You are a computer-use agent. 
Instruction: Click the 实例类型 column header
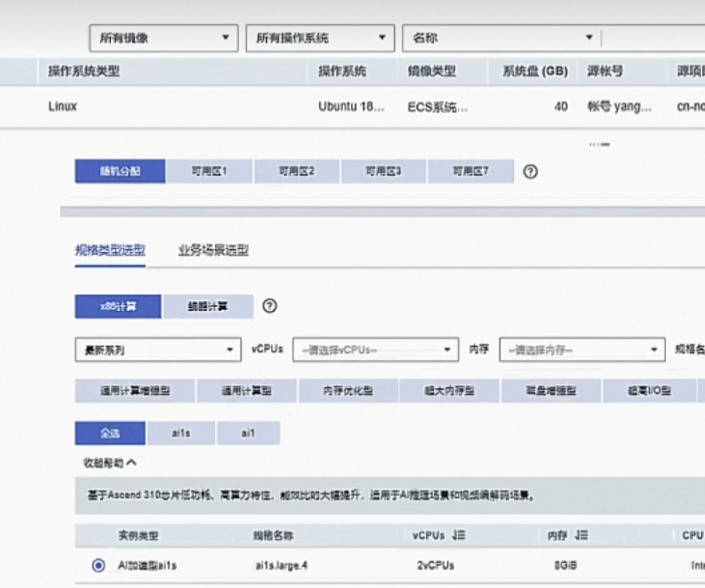[x=138, y=535]
